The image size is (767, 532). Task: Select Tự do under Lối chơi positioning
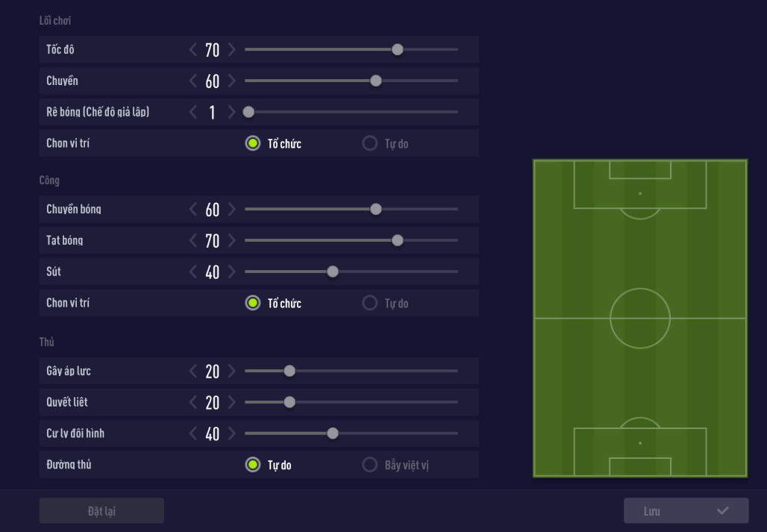click(x=370, y=143)
